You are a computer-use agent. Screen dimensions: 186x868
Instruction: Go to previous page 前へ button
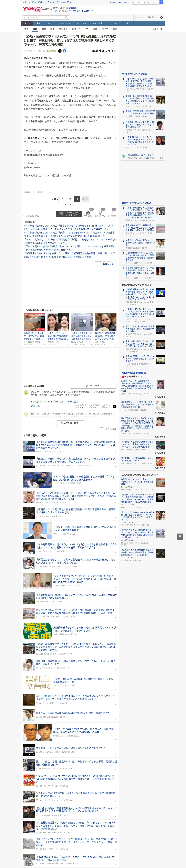tap(55, 199)
